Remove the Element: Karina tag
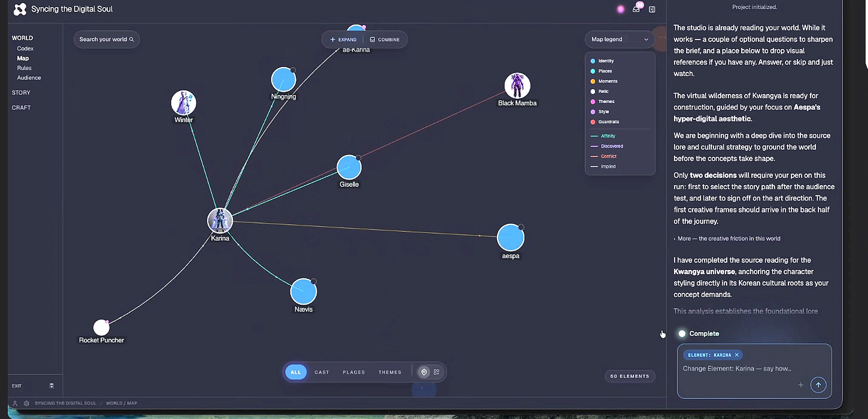Screen dimensions: 868x419 pyautogui.click(x=737, y=355)
